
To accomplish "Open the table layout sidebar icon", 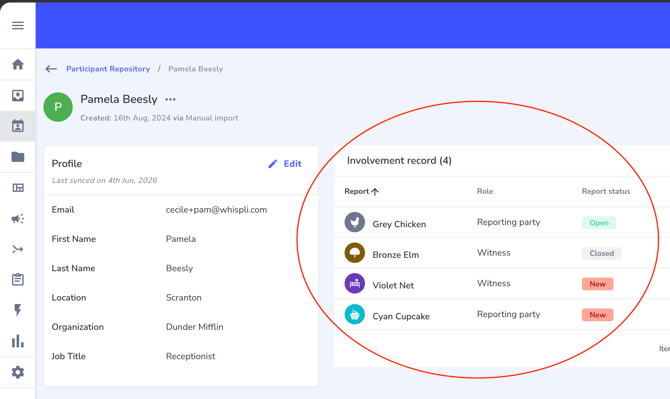I will click(18, 188).
